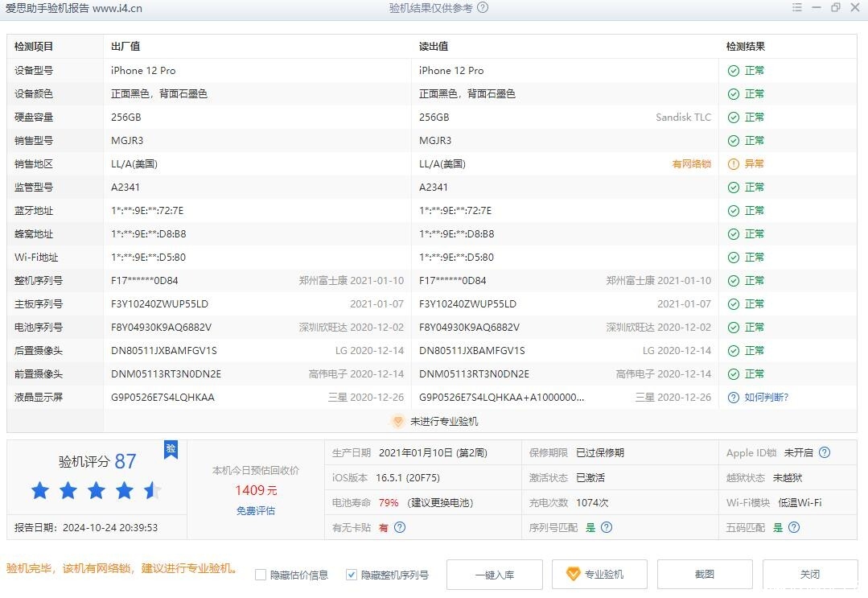Click the normal checkmark icon in 后置摄像头 row
The image size is (868, 598).
[x=734, y=351]
